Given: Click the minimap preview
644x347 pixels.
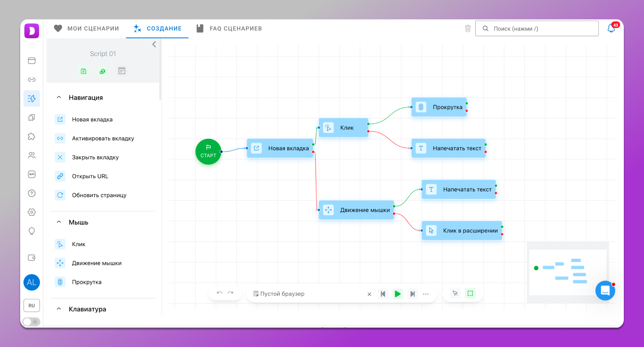Looking at the screenshot, I should (x=568, y=272).
